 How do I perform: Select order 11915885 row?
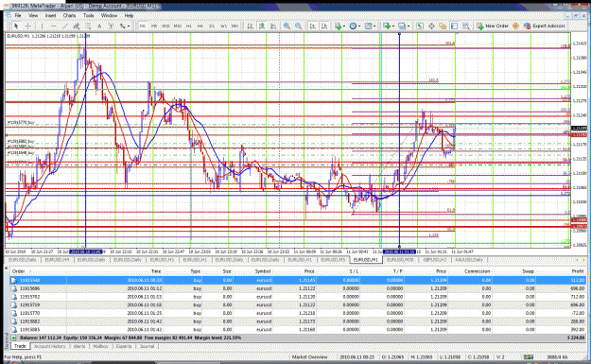[298, 330]
